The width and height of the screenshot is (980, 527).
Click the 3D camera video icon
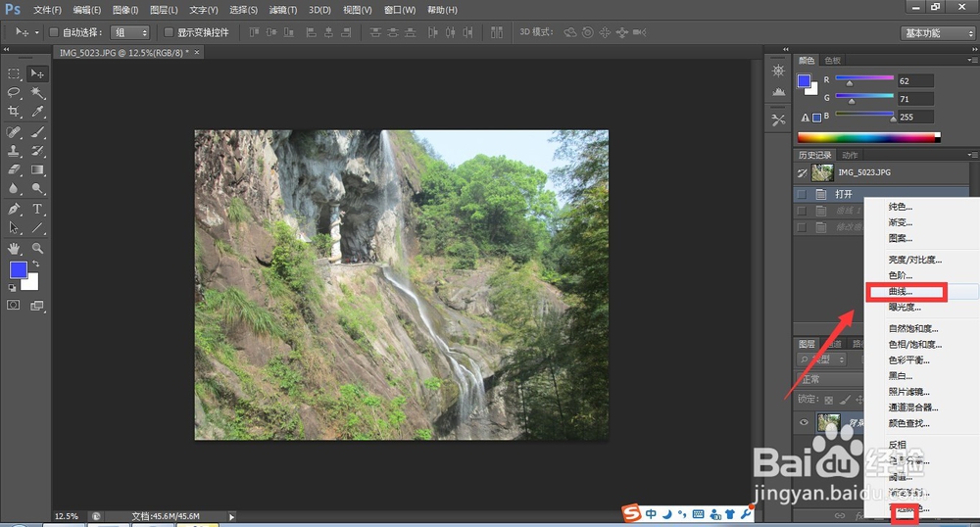[639, 32]
